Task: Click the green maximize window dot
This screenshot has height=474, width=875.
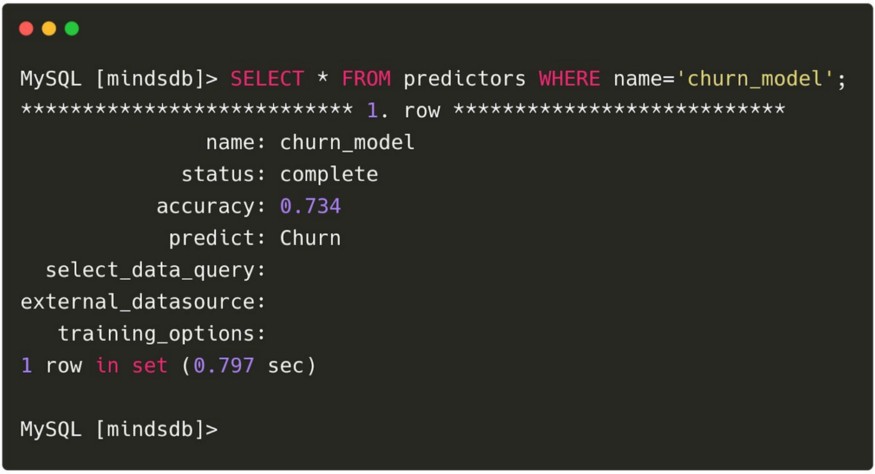Action: pos(72,28)
